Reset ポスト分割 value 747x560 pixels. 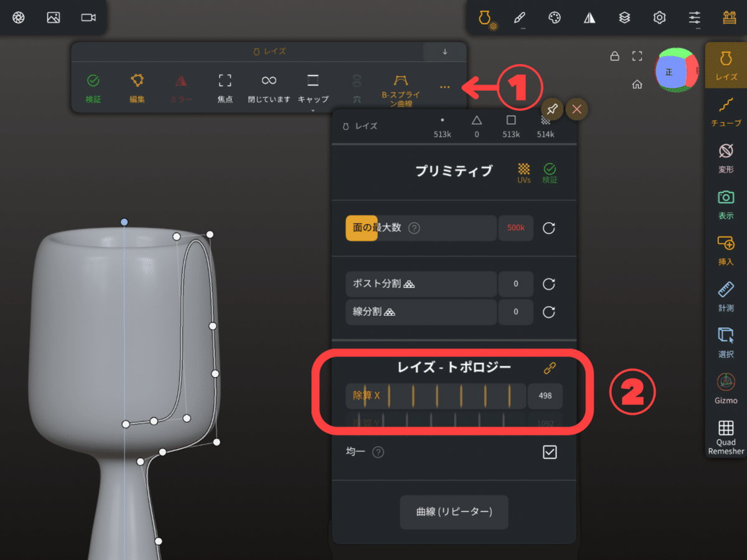click(549, 284)
